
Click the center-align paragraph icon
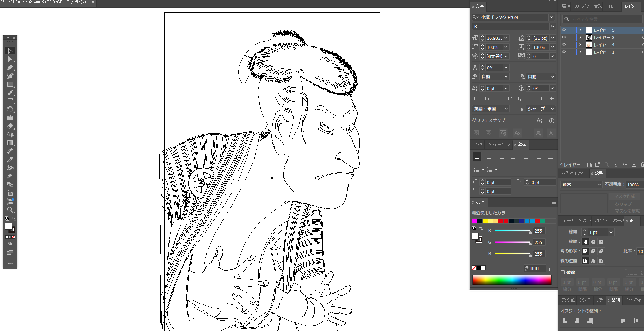[x=489, y=156]
